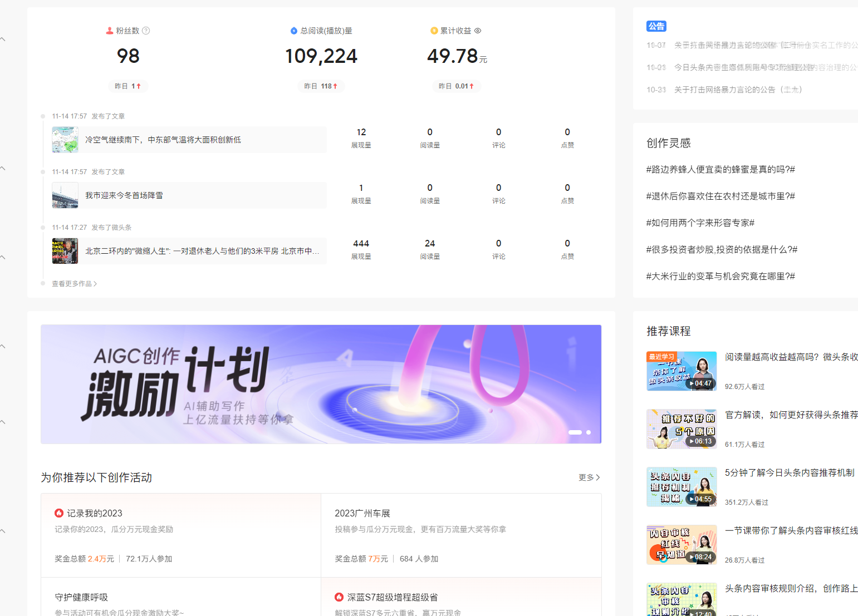This screenshot has height=616, width=858.
Task: Click the gold coin icon beside 累计收益
Action: pos(434,31)
